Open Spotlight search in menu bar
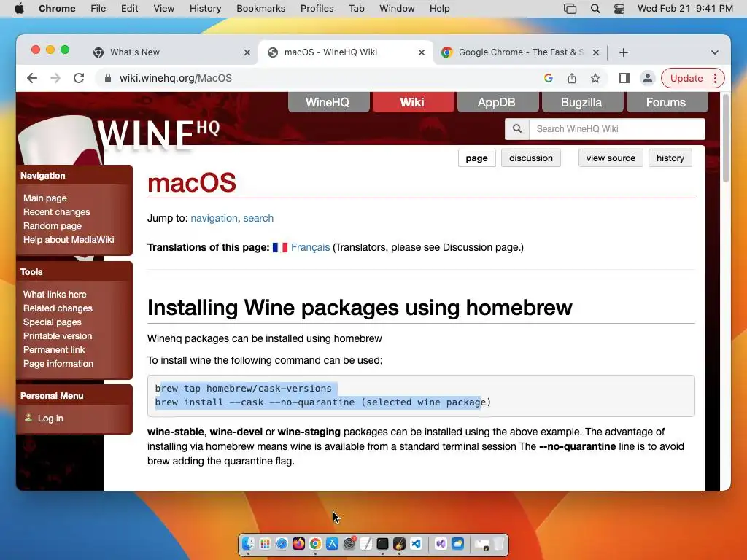 [595, 9]
